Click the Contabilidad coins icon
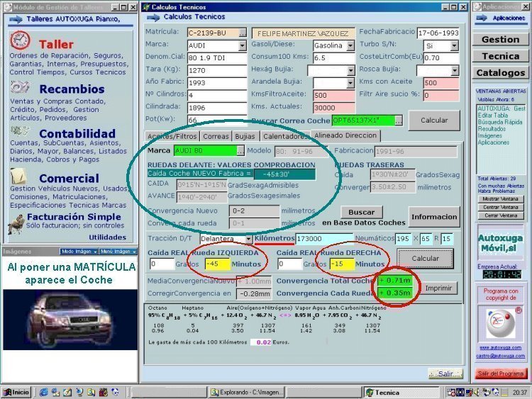 coord(20,131)
